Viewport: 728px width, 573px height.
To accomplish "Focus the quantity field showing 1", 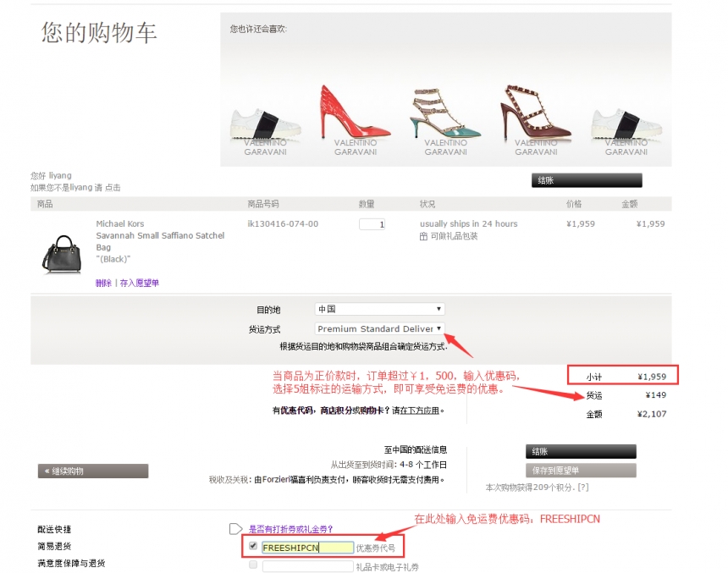I will click(372, 224).
